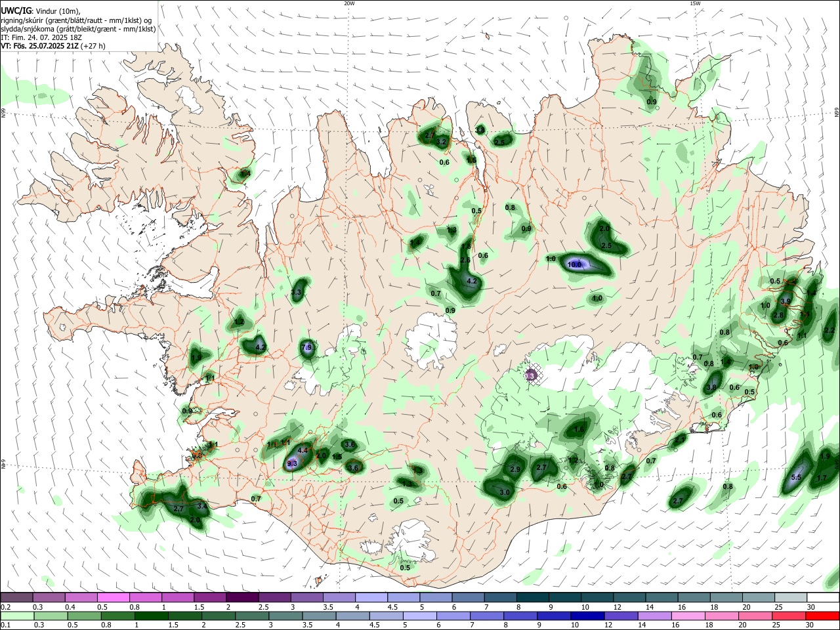Click the 1.6 precipitation value

pos(579,430)
